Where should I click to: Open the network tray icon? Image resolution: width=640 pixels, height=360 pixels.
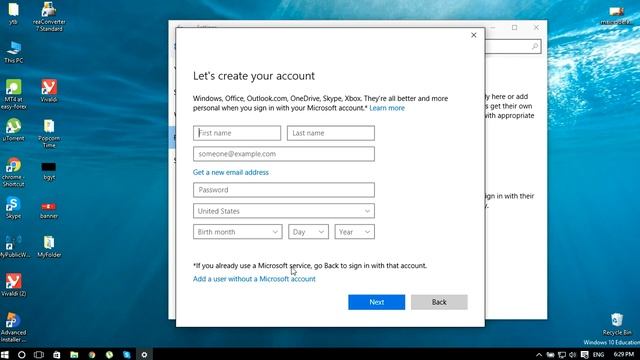coord(562,355)
